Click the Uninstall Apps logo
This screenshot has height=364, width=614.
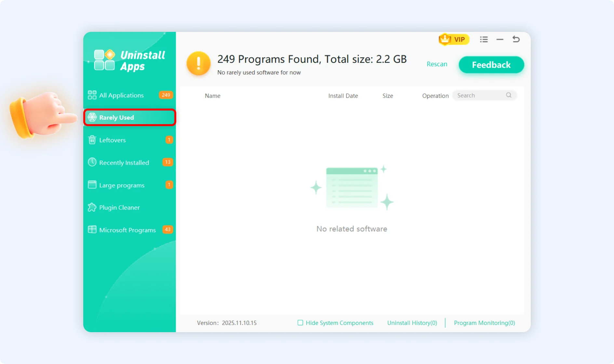tap(130, 60)
